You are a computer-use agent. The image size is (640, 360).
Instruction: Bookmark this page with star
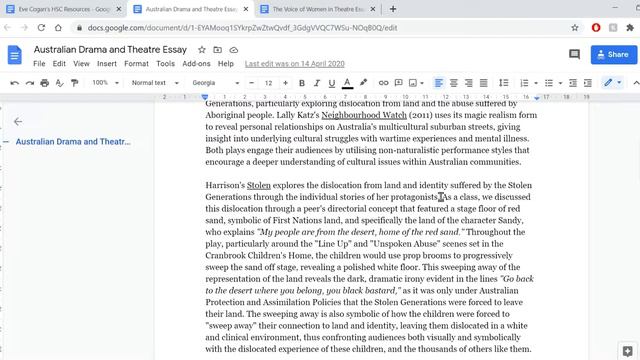(x=575, y=28)
